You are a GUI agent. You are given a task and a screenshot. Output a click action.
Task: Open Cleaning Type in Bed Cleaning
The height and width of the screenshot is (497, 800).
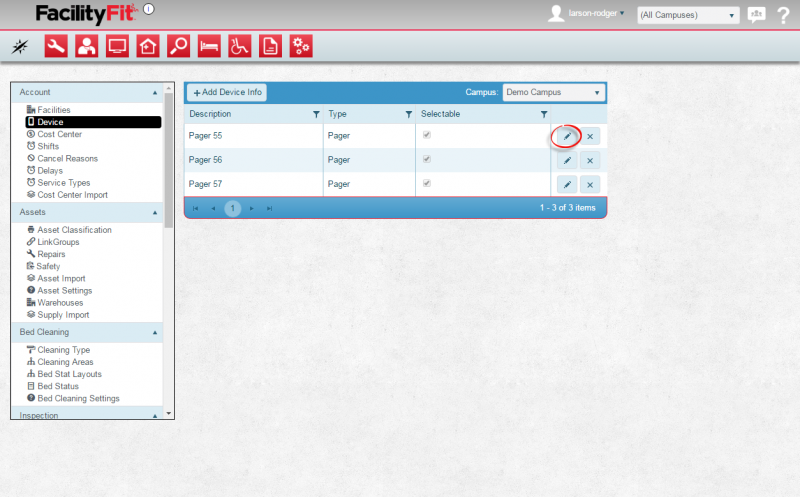(63, 350)
